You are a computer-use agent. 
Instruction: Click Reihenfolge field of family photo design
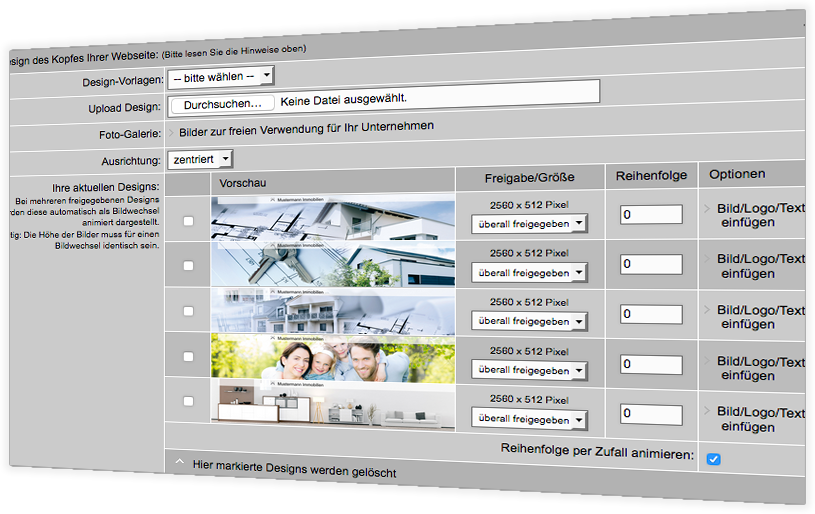coord(651,364)
